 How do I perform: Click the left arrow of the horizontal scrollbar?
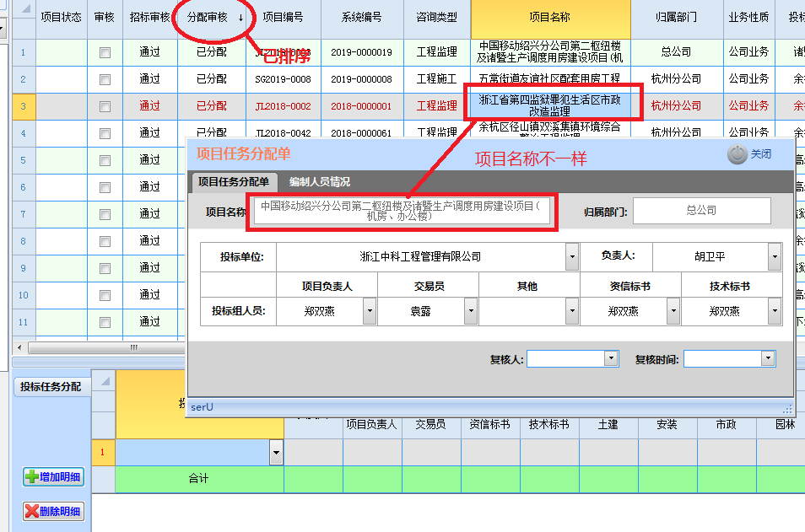19,348
